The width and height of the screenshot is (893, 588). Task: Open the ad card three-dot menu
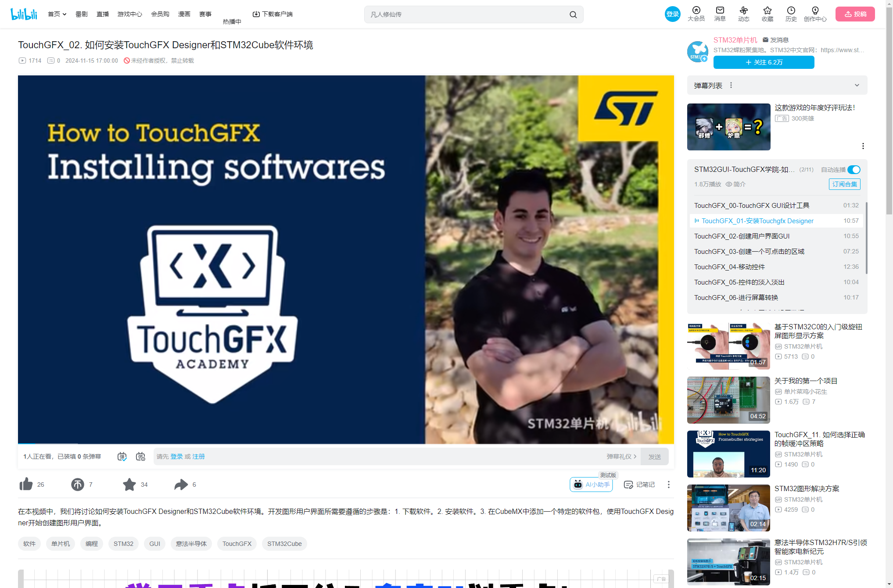[863, 146]
